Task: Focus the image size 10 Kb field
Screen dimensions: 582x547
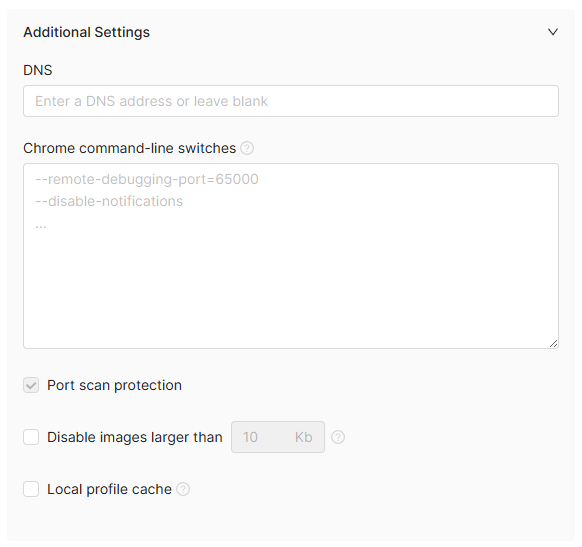Action: (278, 437)
